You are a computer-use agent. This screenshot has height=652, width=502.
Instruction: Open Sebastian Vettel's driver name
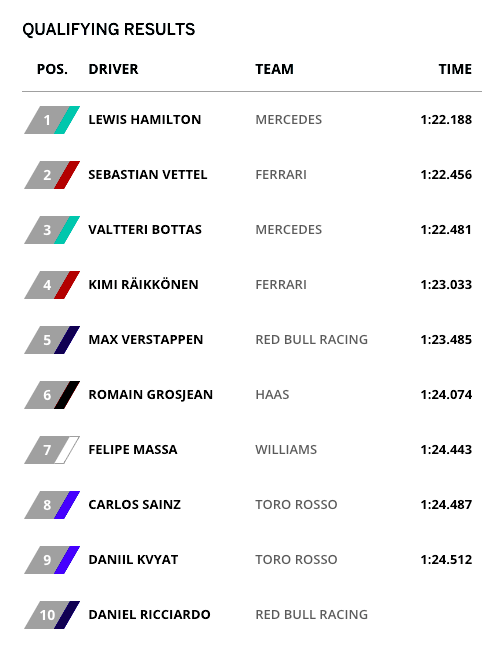coord(148,175)
